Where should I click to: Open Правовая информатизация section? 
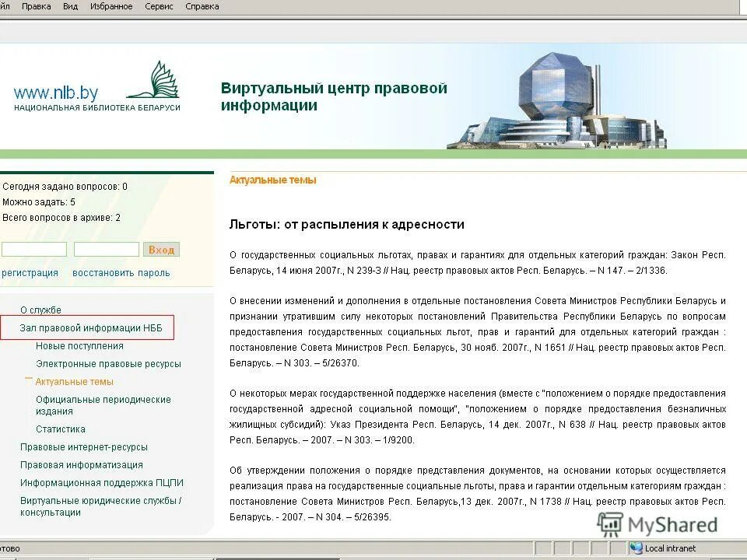(x=82, y=465)
